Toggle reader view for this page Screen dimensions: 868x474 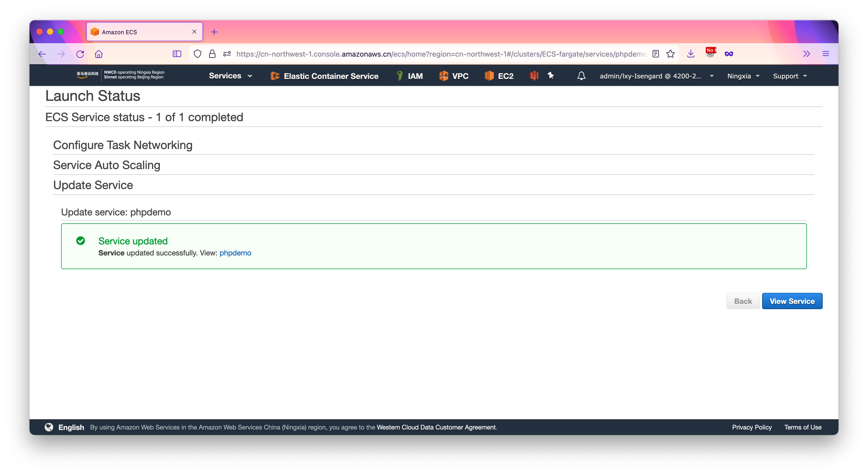(x=655, y=54)
